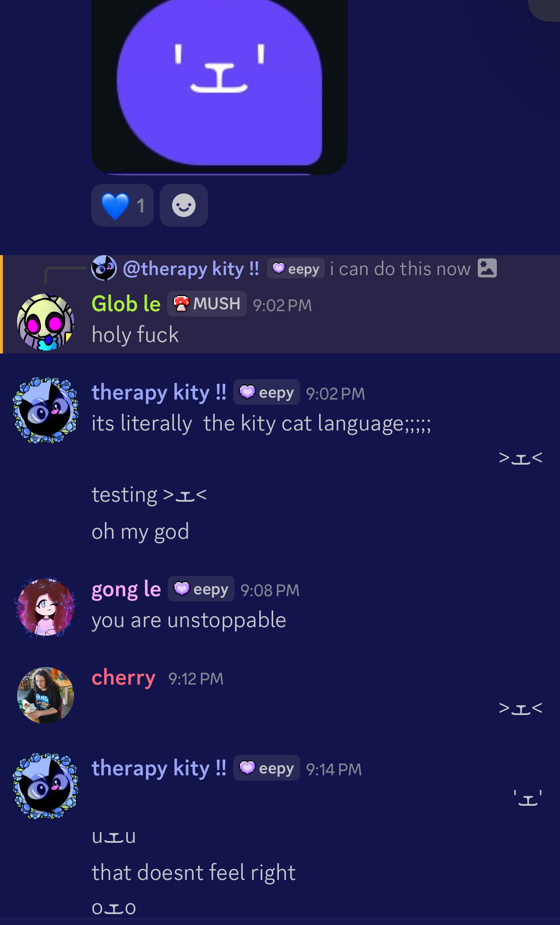The image size is (560, 925).
Task: Open the add reaction emoji picker
Action: coord(184,205)
